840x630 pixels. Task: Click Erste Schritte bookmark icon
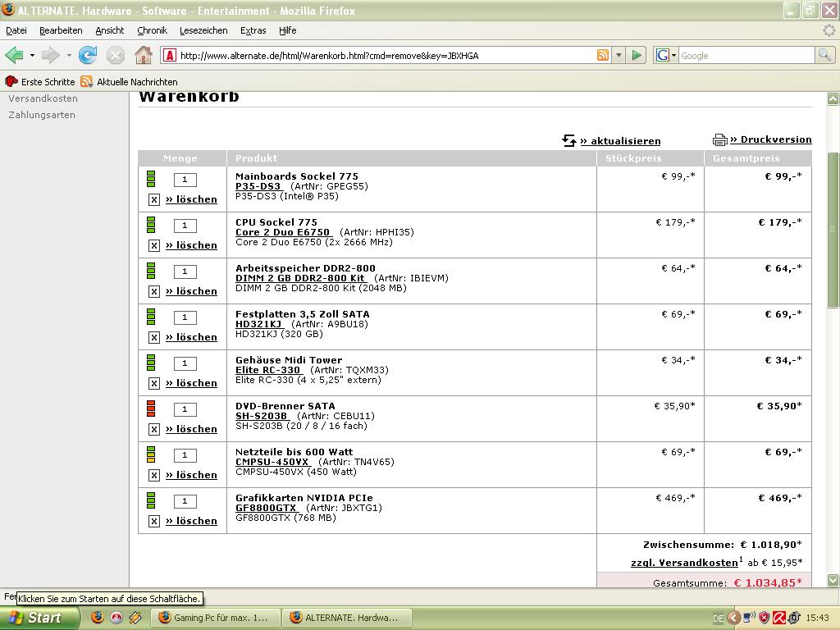point(11,81)
